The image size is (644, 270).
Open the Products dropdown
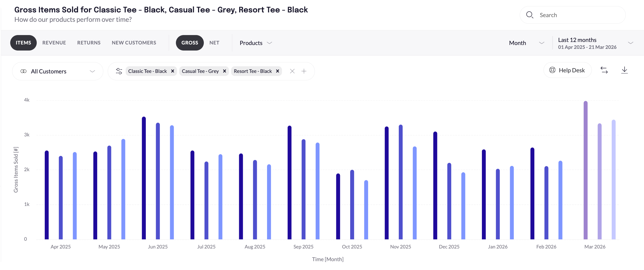point(256,43)
